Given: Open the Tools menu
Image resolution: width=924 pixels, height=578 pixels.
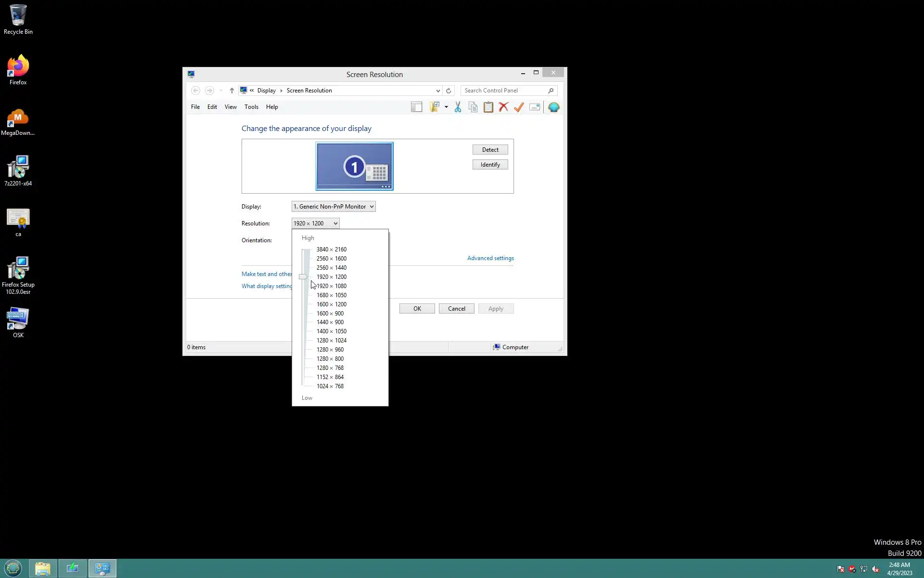Looking at the screenshot, I should tap(251, 107).
